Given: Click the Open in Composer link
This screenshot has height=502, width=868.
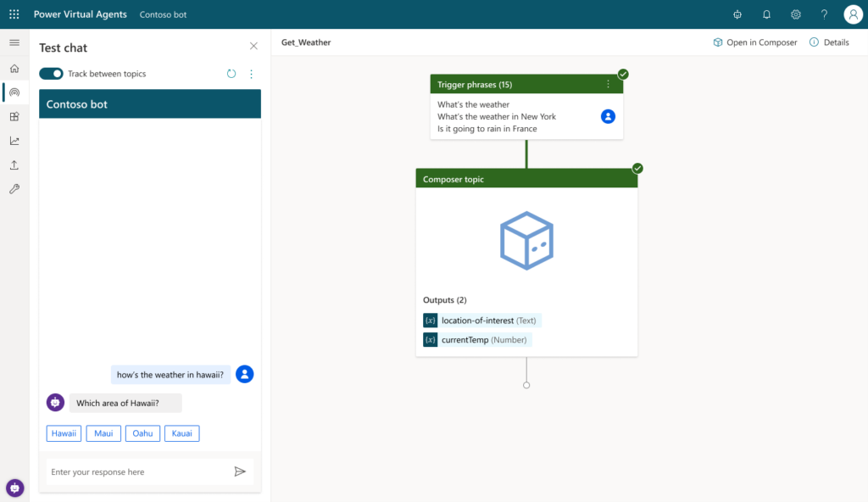Looking at the screenshot, I should [754, 42].
